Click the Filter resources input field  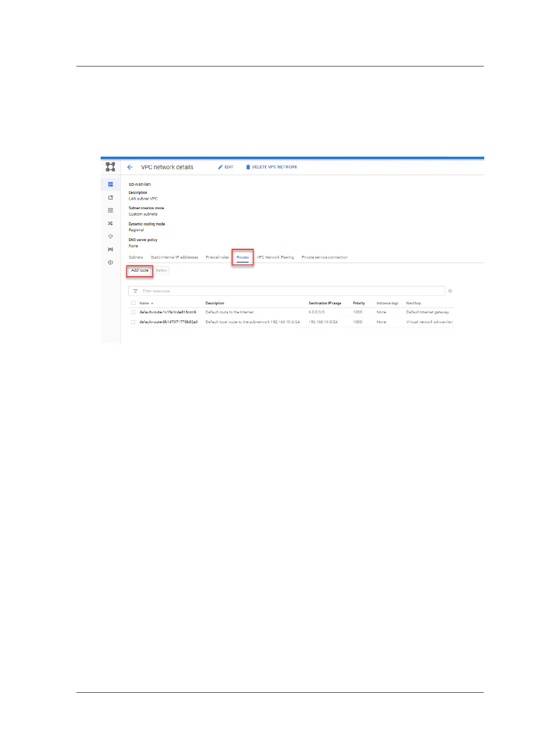pyautogui.click(x=287, y=291)
